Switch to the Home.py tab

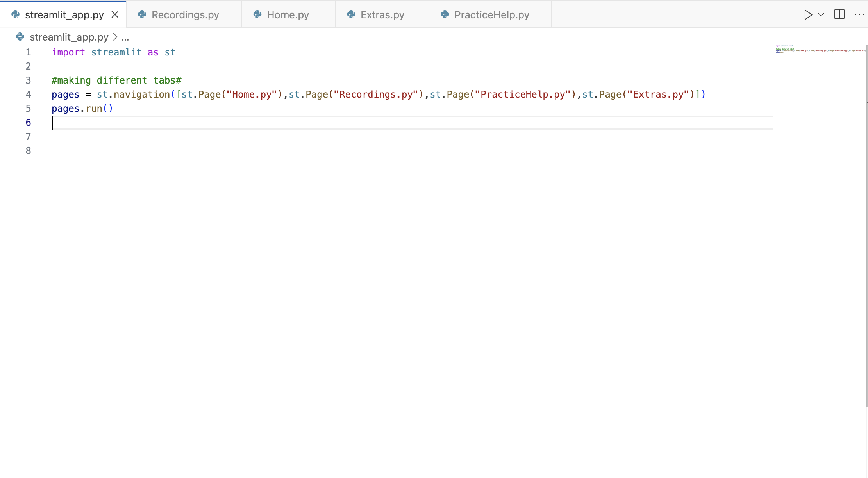[x=288, y=15]
